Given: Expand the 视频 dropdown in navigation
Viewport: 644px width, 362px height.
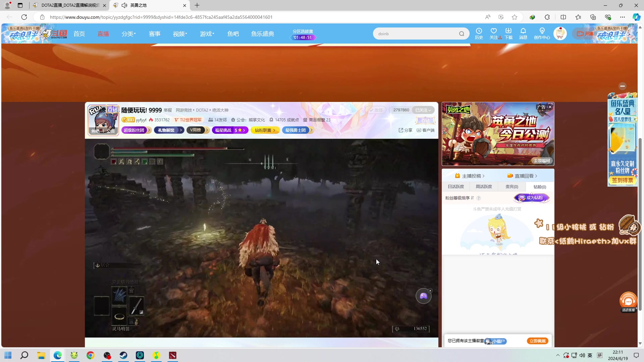Looking at the screenshot, I should coord(180,34).
